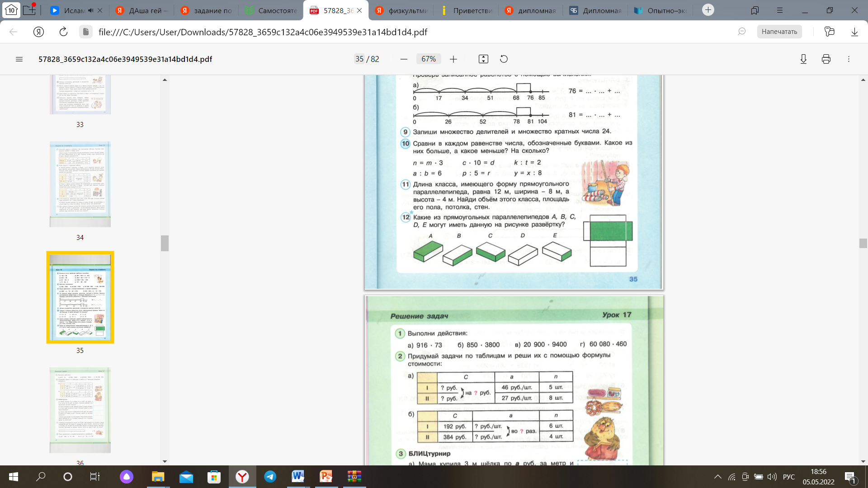Click the PDF file name title
Image resolution: width=868 pixels, height=488 pixels.
coord(125,59)
